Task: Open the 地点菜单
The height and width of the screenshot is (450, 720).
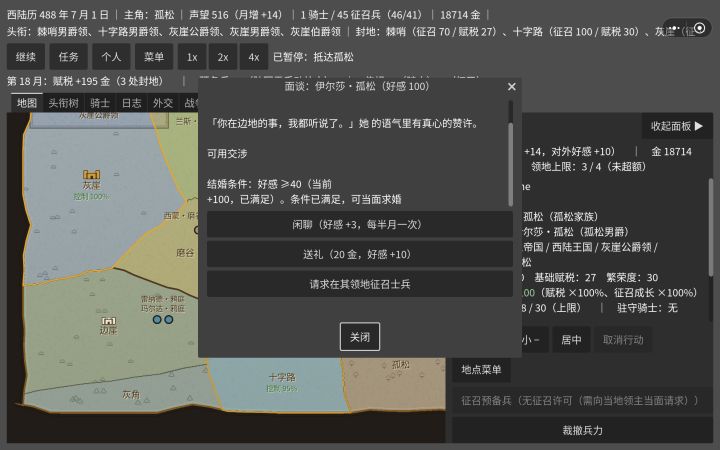Action: coord(481,370)
